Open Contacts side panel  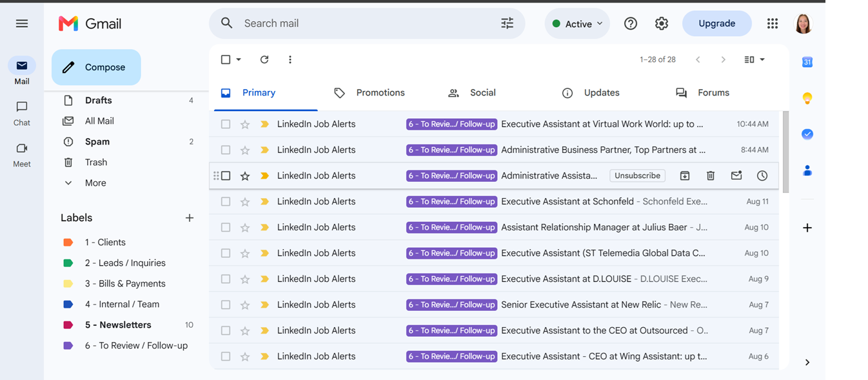[807, 170]
